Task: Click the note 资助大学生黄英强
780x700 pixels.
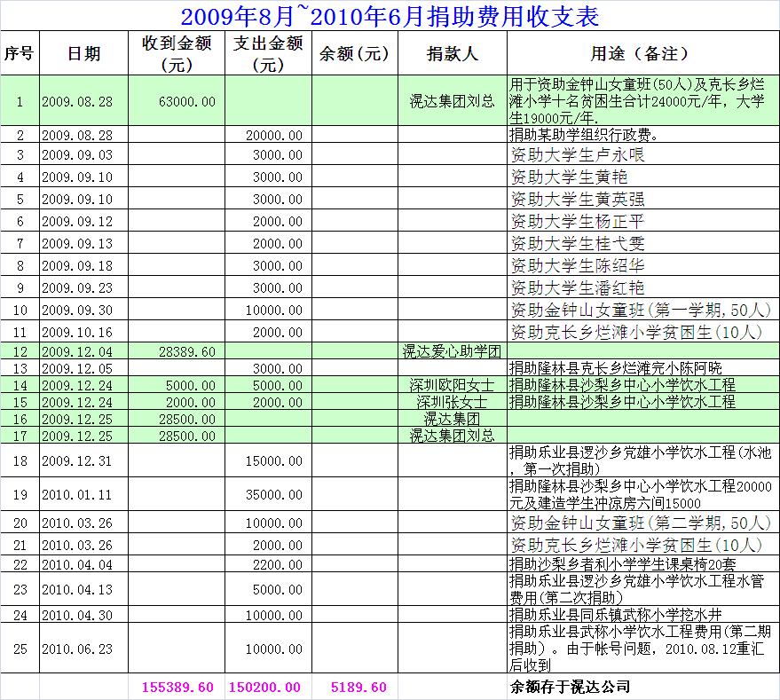Action: tap(578, 199)
